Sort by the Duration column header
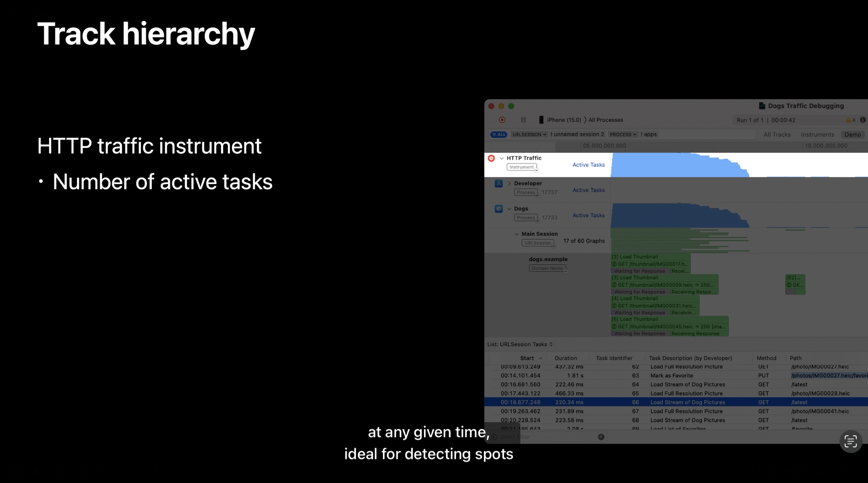Viewport: 868px width, 483px height. click(566, 358)
